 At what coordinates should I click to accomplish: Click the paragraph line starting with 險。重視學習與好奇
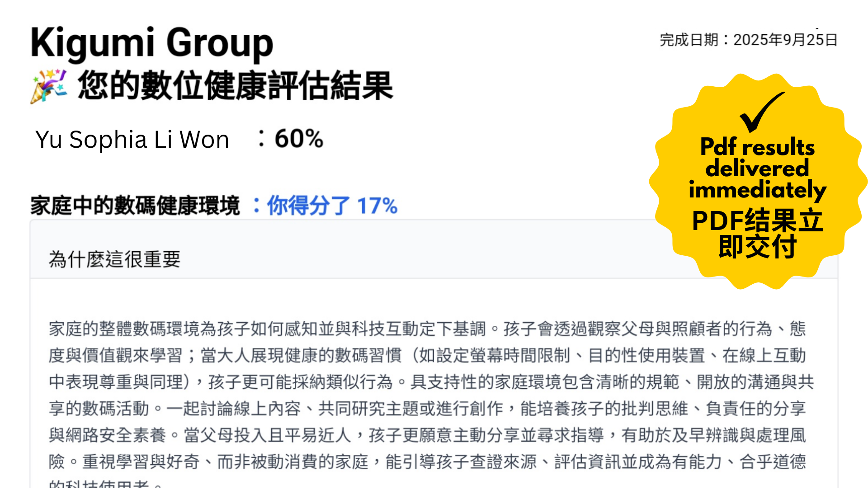[x=427, y=462]
